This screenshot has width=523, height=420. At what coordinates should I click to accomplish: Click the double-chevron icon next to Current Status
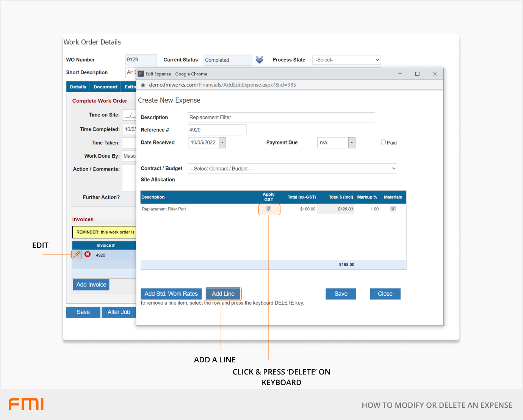pyautogui.click(x=259, y=60)
